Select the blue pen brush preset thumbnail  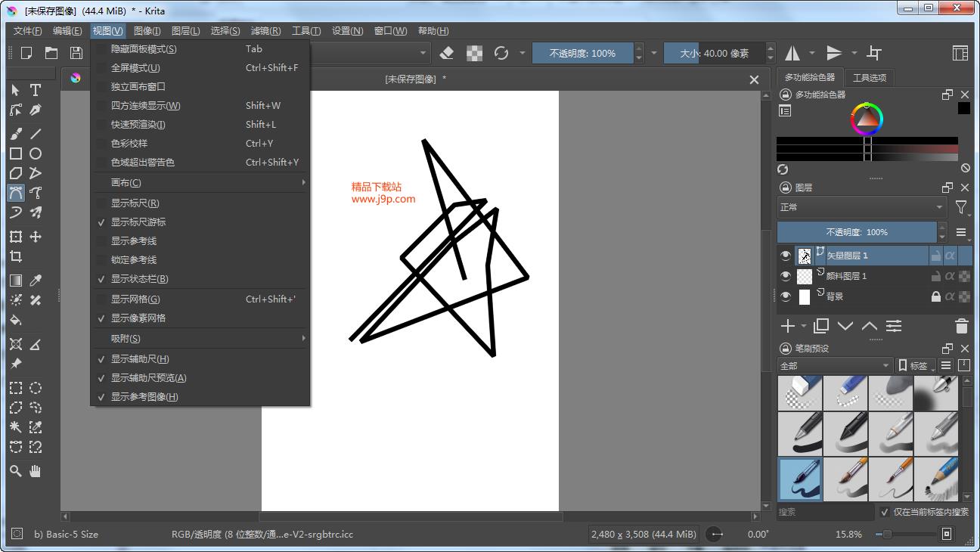tap(800, 479)
